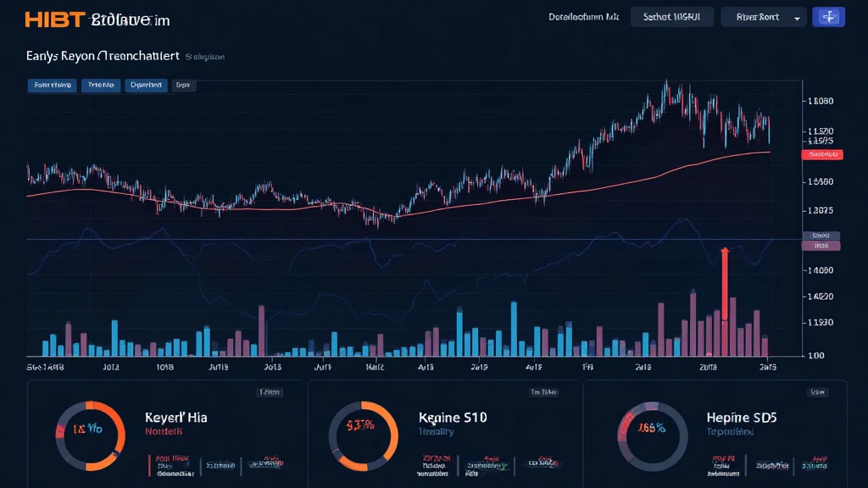868x488 pixels.
Task: Toggle the first blue chart filter chip
Action: point(52,85)
